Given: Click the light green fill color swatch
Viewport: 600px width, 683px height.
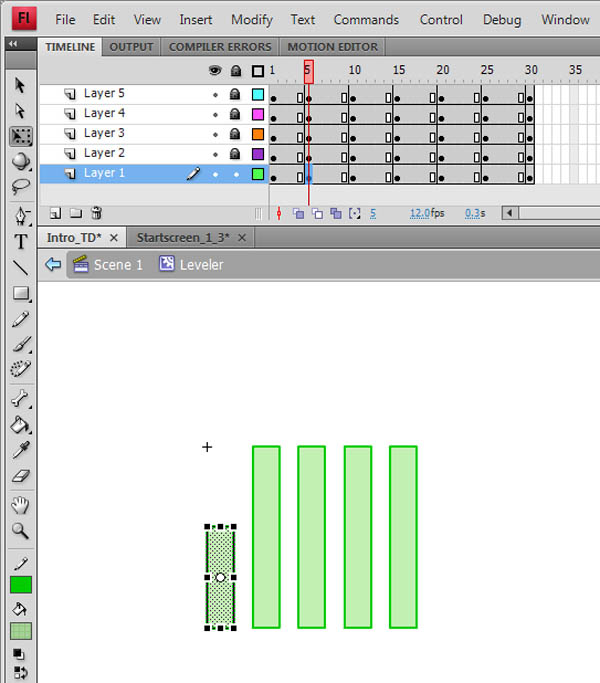Looking at the screenshot, I should point(21,631).
